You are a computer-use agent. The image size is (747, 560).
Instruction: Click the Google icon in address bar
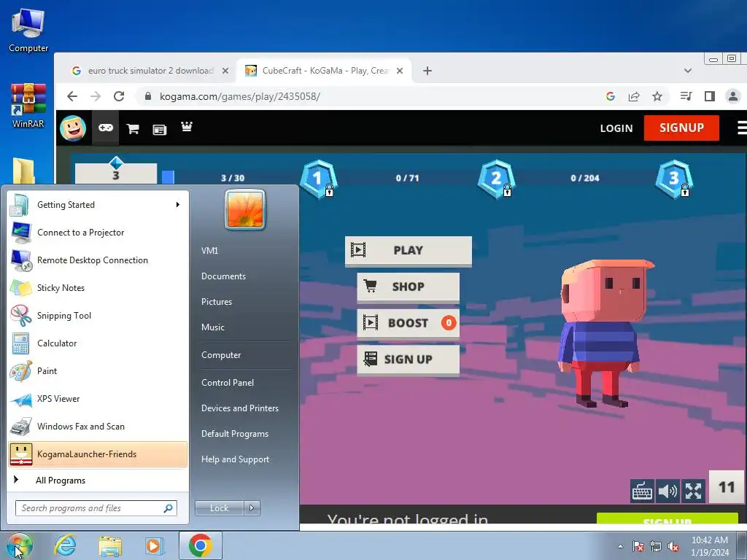pyautogui.click(x=611, y=97)
